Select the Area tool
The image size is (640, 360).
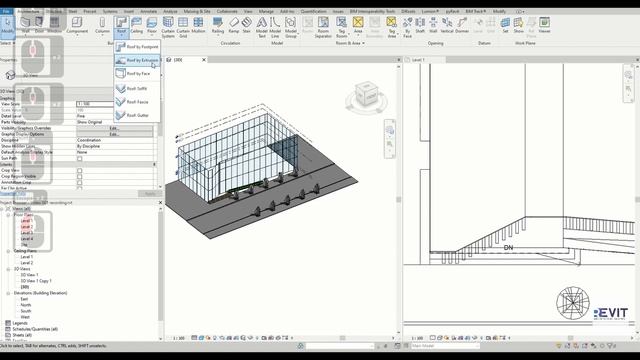[x=358, y=25]
